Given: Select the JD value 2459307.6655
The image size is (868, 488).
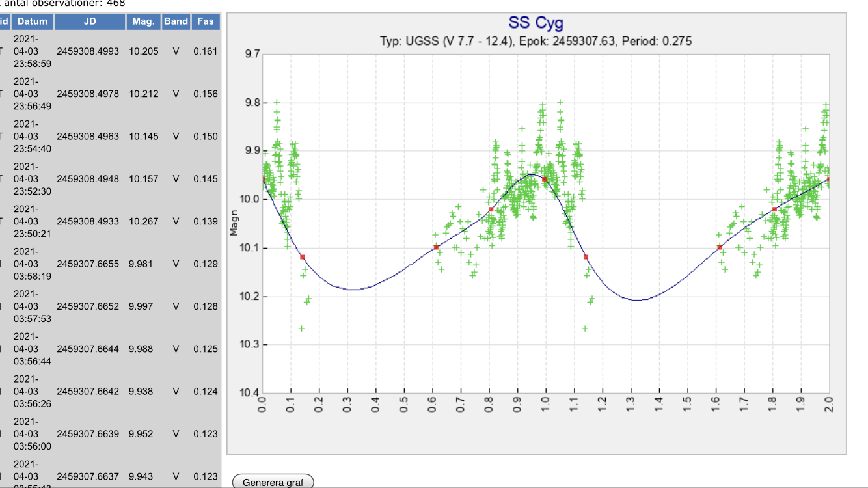Looking at the screenshot, I should point(88,264).
